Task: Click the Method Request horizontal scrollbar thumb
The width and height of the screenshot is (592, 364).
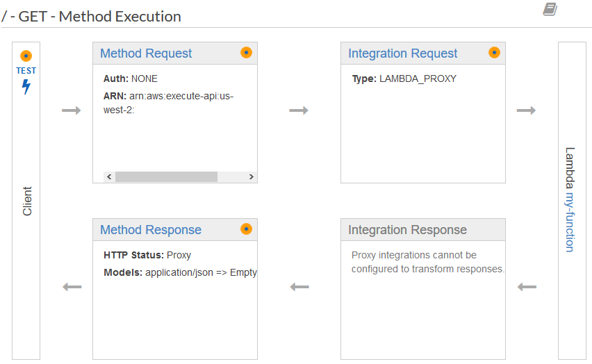Action: (x=166, y=177)
